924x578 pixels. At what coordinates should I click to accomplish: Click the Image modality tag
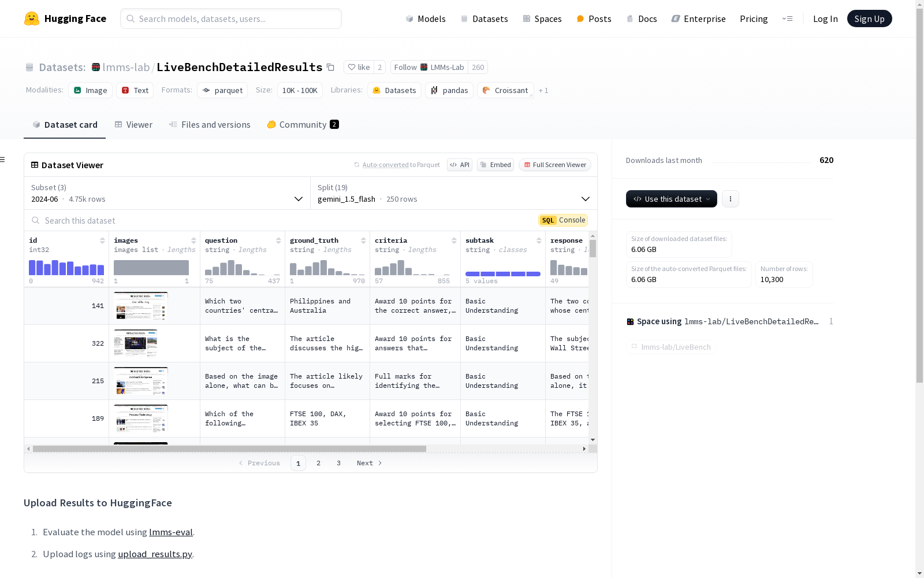click(90, 90)
